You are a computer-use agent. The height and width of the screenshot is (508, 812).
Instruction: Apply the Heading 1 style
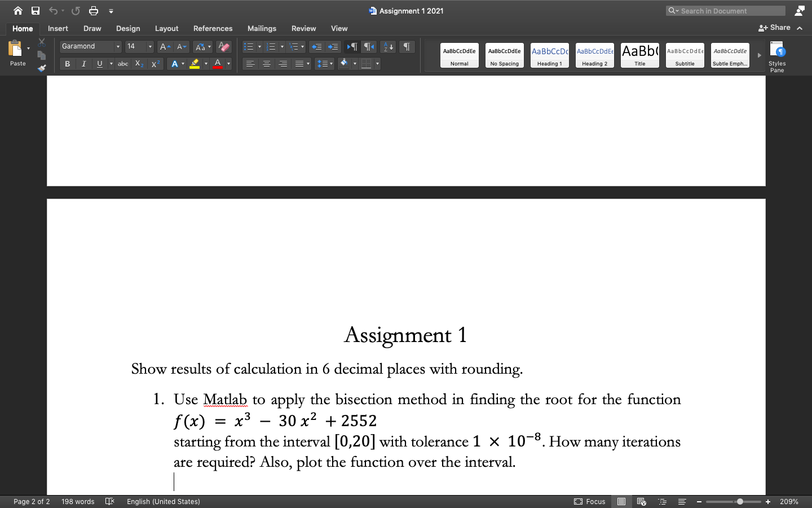tap(549, 55)
